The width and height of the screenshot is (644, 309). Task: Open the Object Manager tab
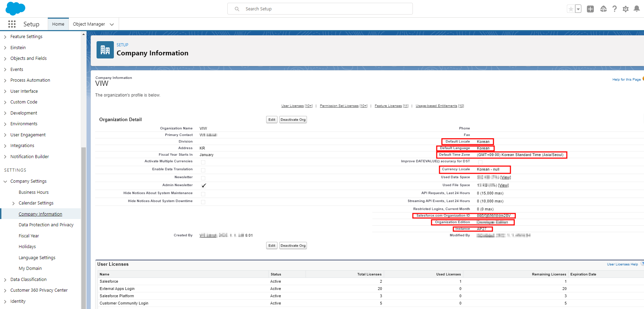(89, 24)
